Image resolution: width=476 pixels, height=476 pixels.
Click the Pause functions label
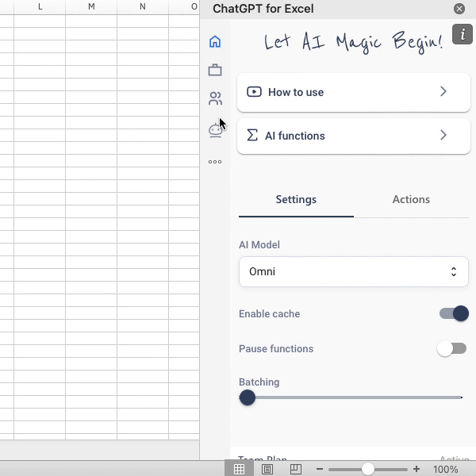(276, 348)
